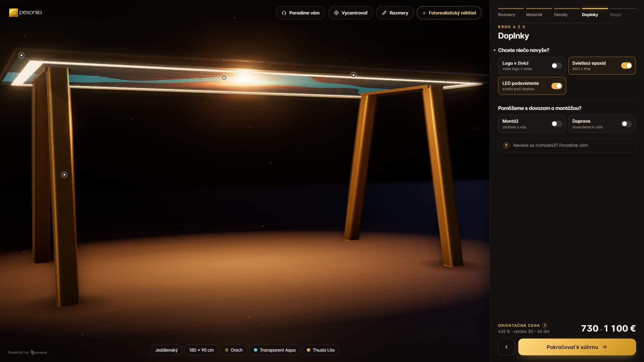Click the brandhub logo next to Powered by
This screenshot has width=644, height=362.
(39, 352)
